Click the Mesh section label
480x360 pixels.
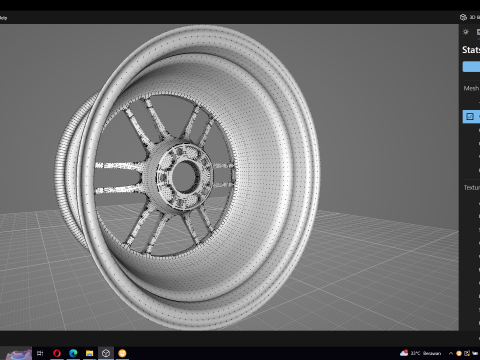[471, 88]
